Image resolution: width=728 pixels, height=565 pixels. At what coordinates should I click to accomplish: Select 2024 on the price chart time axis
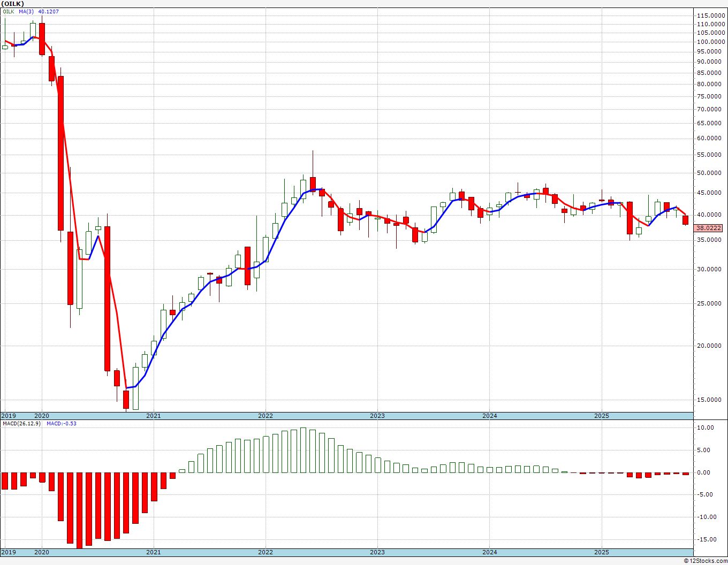pos(489,416)
